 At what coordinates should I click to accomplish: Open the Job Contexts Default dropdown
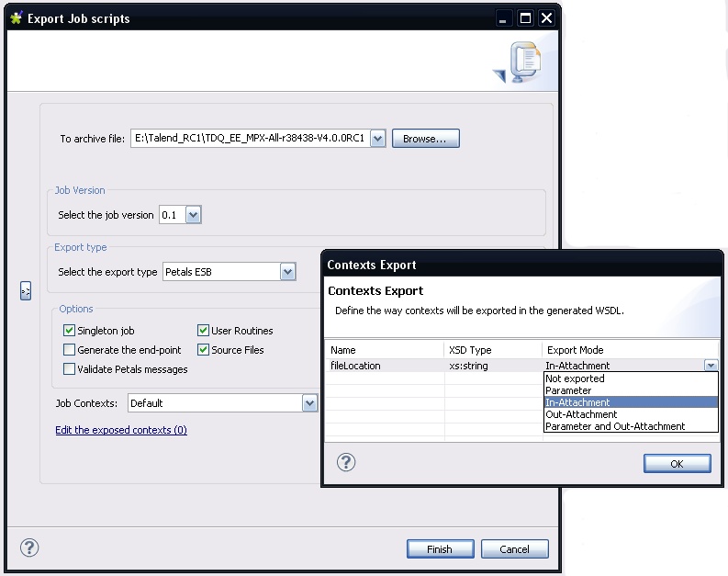point(309,403)
